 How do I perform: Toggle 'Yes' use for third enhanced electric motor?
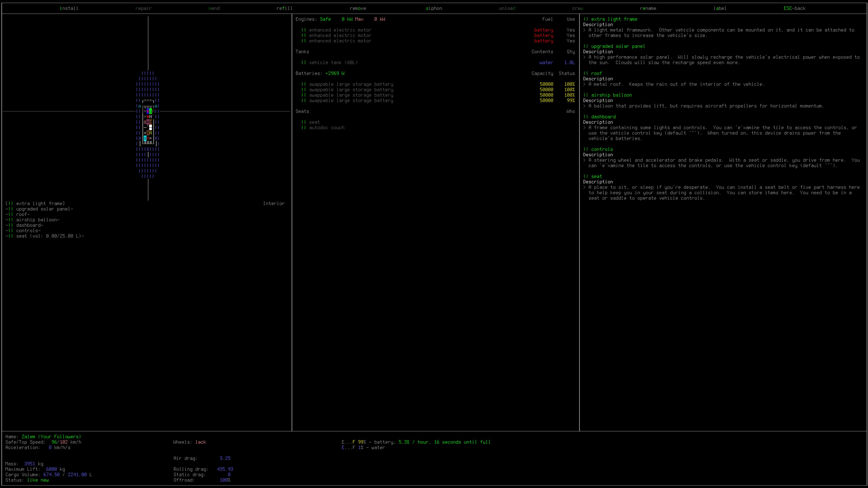pos(571,41)
